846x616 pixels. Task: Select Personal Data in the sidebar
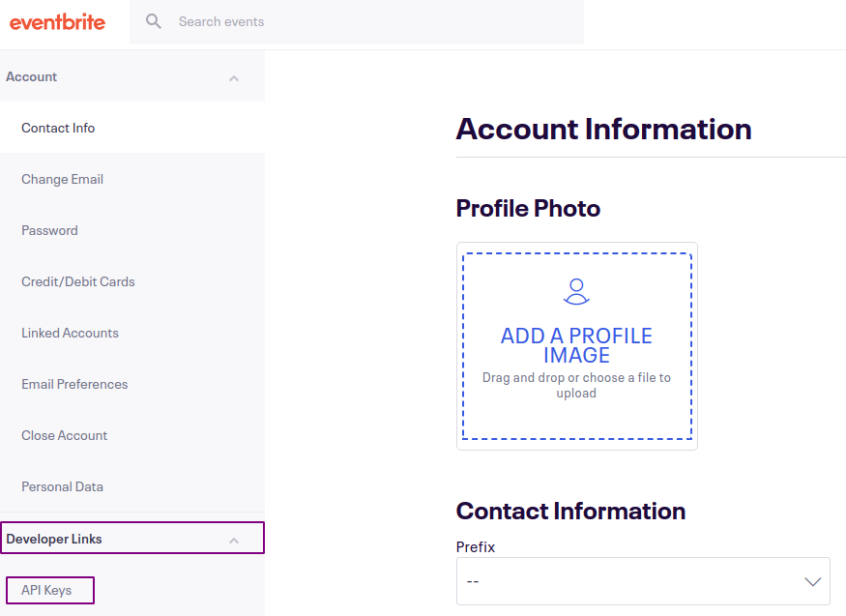[62, 486]
